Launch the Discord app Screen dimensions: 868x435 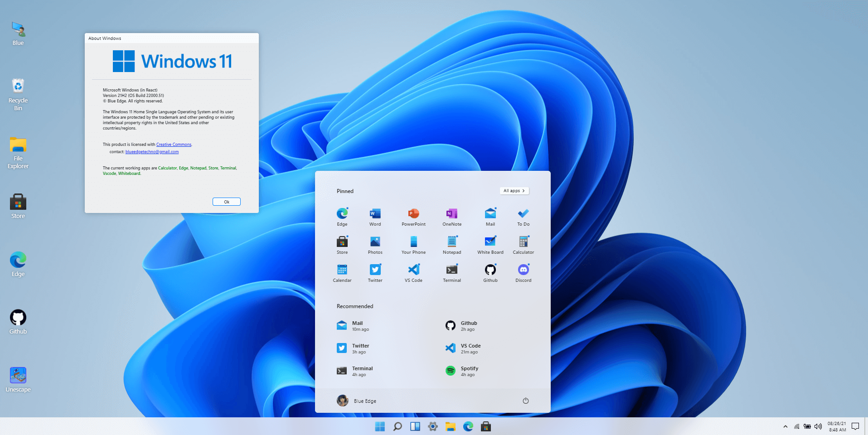pos(524,273)
